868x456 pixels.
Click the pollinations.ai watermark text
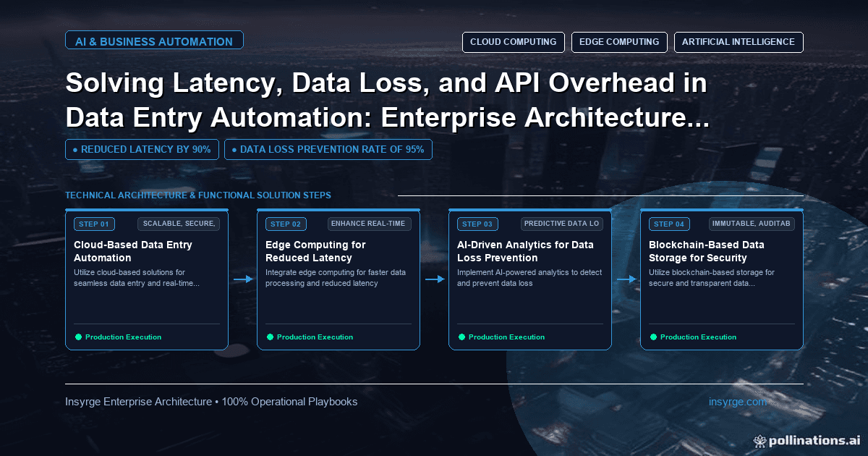814,440
